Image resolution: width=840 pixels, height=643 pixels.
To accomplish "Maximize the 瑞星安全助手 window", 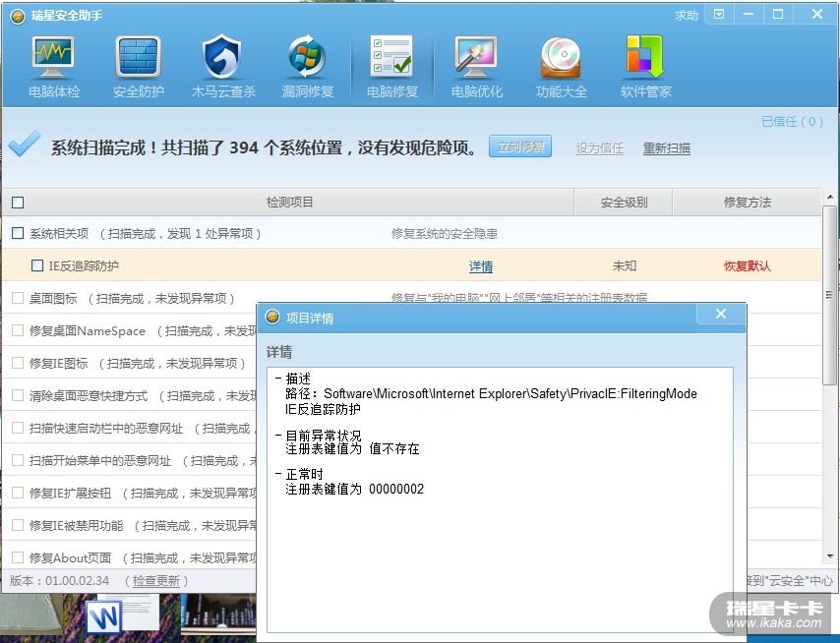I will pyautogui.click(x=778, y=15).
